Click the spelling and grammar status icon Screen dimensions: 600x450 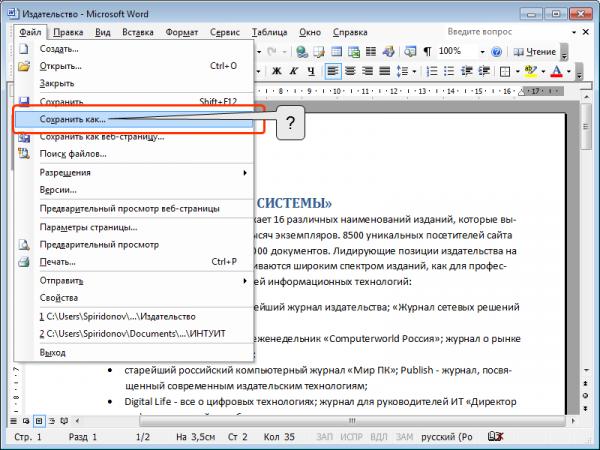pyautogui.click(x=496, y=437)
